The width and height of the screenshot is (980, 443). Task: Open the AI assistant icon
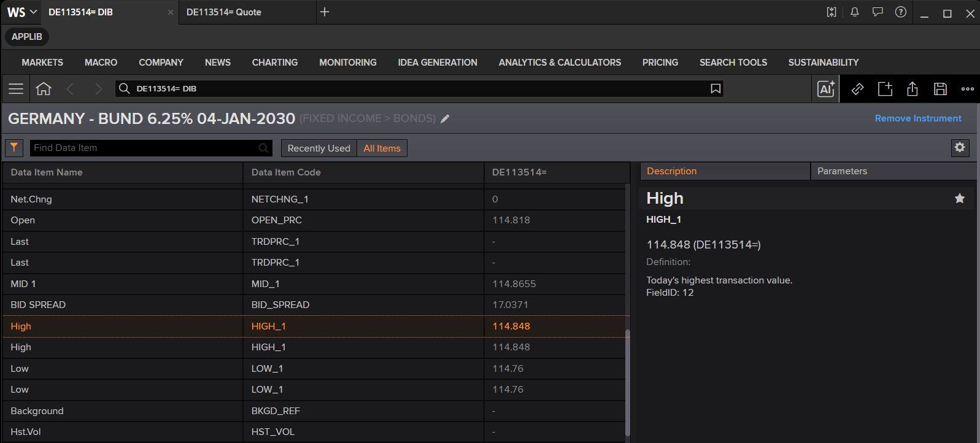coord(826,89)
